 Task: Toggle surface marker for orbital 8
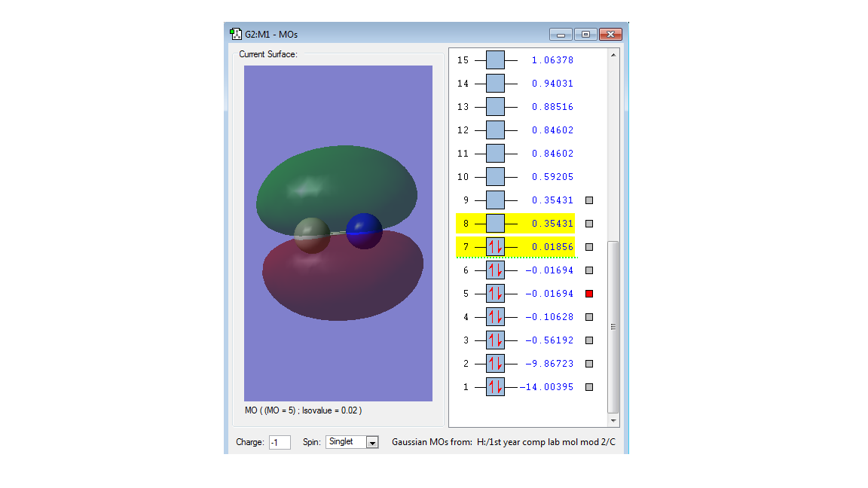(589, 224)
